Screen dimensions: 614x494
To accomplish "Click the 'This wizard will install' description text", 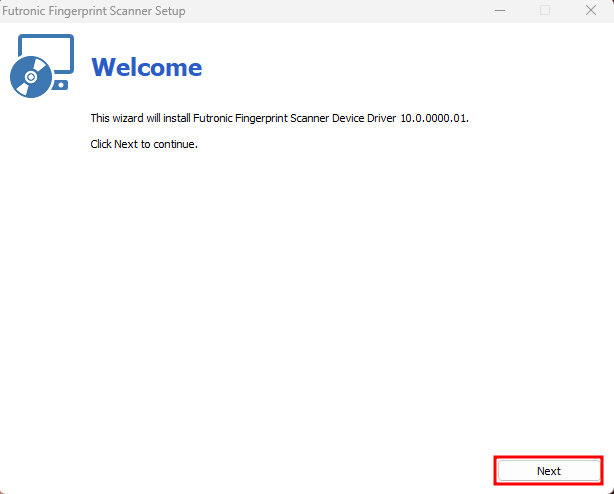I will click(280, 118).
